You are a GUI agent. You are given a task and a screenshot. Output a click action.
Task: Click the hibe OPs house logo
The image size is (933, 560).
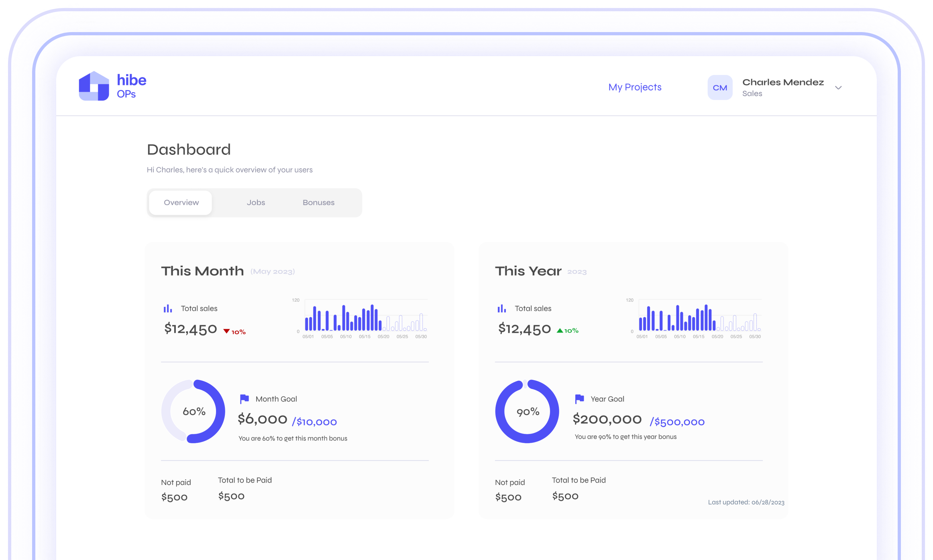pyautogui.click(x=94, y=86)
